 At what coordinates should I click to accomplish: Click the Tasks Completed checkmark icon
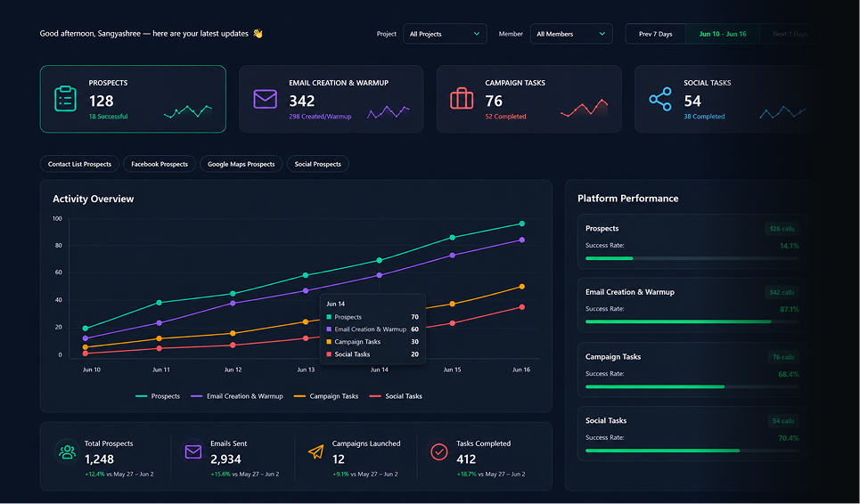pyautogui.click(x=438, y=451)
